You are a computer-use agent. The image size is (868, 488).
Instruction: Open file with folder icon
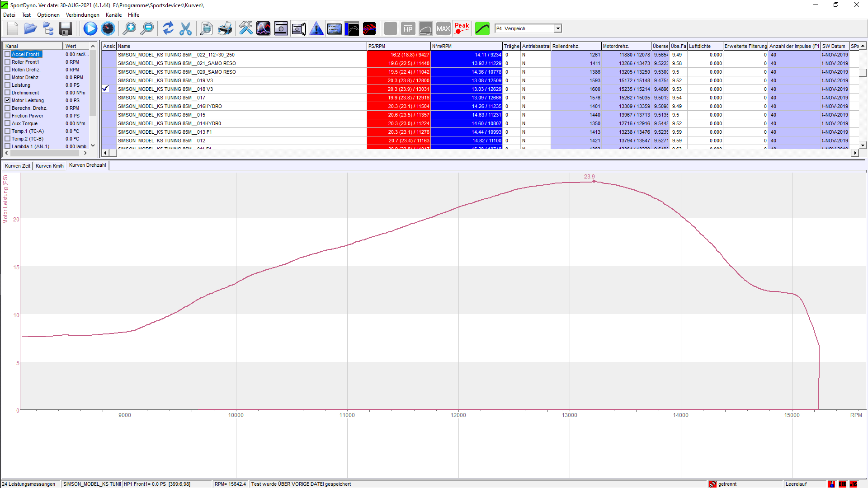[x=30, y=29]
